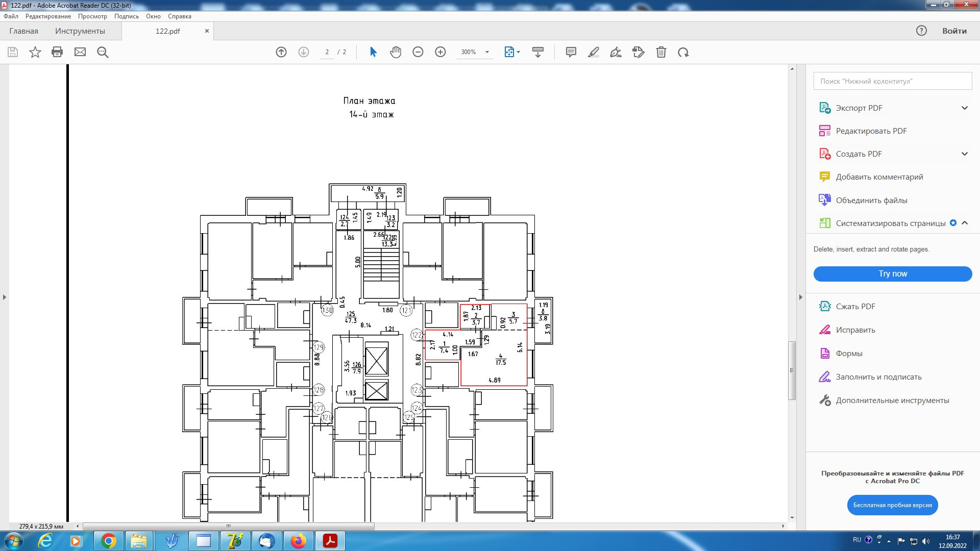Expand the Создать PDF section
The image size is (980, 551).
(964, 154)
